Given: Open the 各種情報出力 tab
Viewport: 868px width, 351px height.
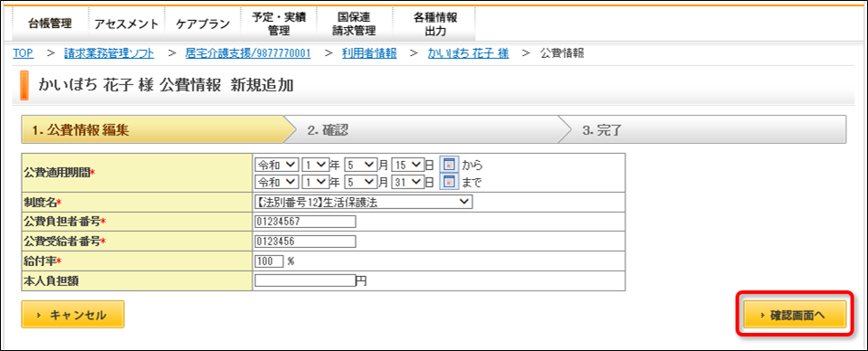Looking at the screenshot, I should tap(434, 24).
